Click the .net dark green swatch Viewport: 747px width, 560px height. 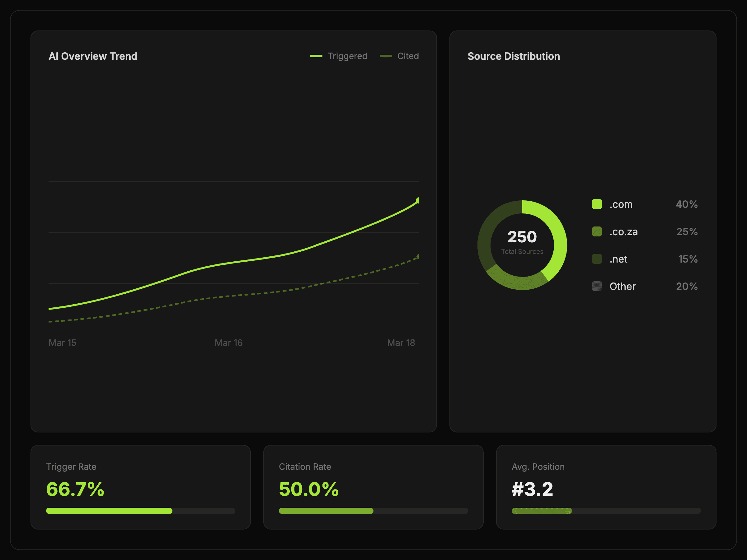coord(597,259)
